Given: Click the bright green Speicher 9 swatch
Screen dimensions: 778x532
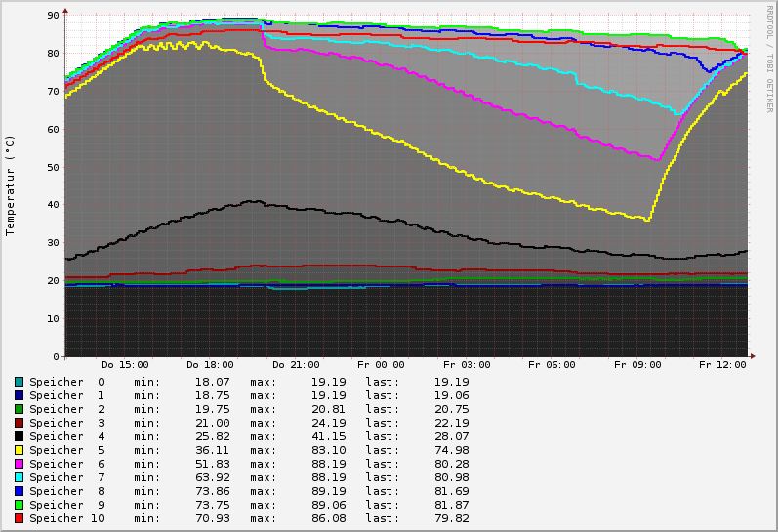Looking at the screenshot, I should tap(19, 505).
